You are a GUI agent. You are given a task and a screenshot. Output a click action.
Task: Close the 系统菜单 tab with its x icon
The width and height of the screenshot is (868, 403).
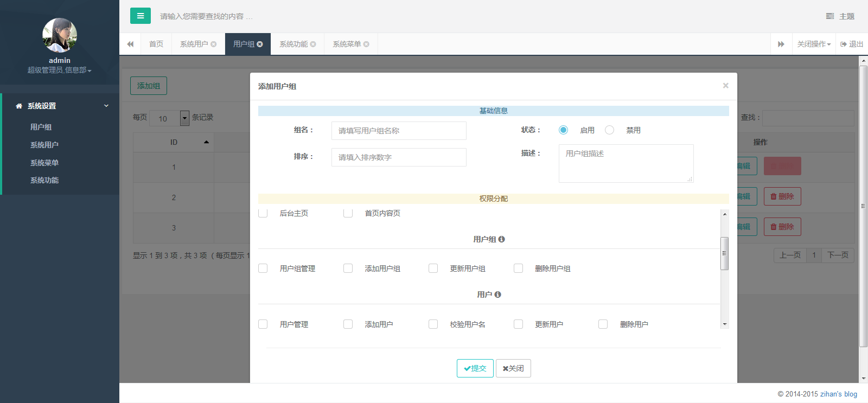tap(366, 44)
